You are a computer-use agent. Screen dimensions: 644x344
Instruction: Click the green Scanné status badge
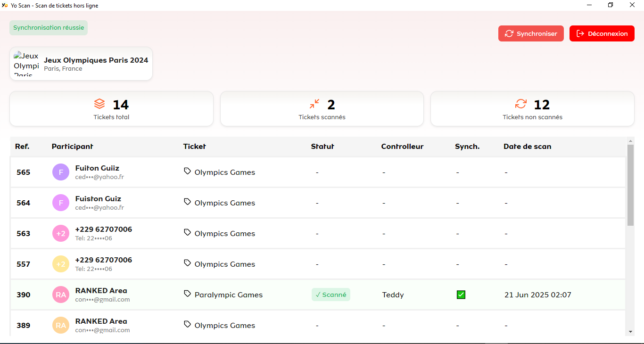click(331, 295)
